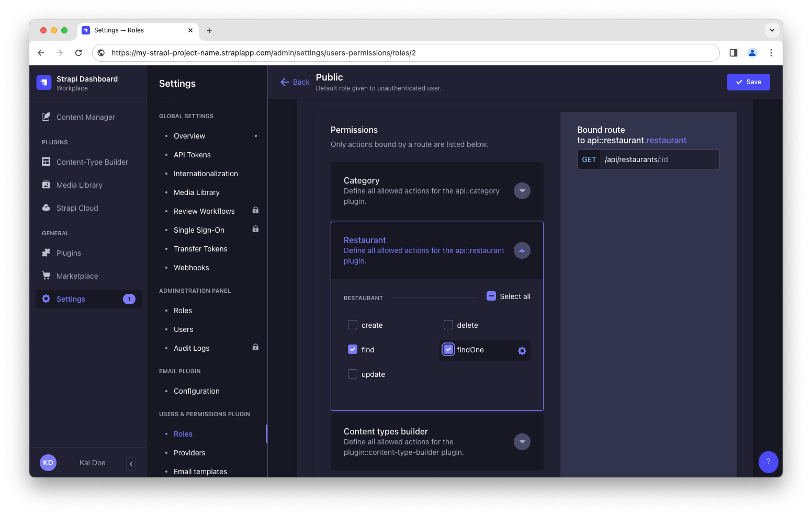Open the Marketplace from the sidebar
This screenshot has width=812, height=516.
[x=77, y=276]
